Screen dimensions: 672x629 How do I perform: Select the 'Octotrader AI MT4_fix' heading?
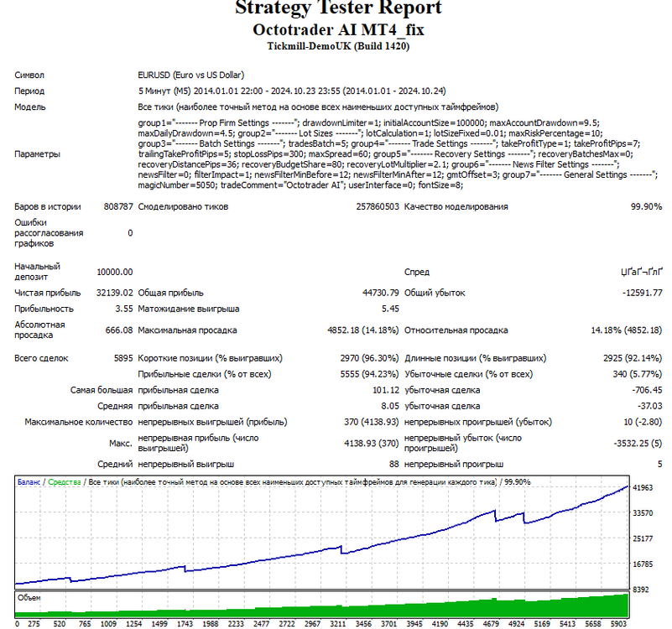338,29
